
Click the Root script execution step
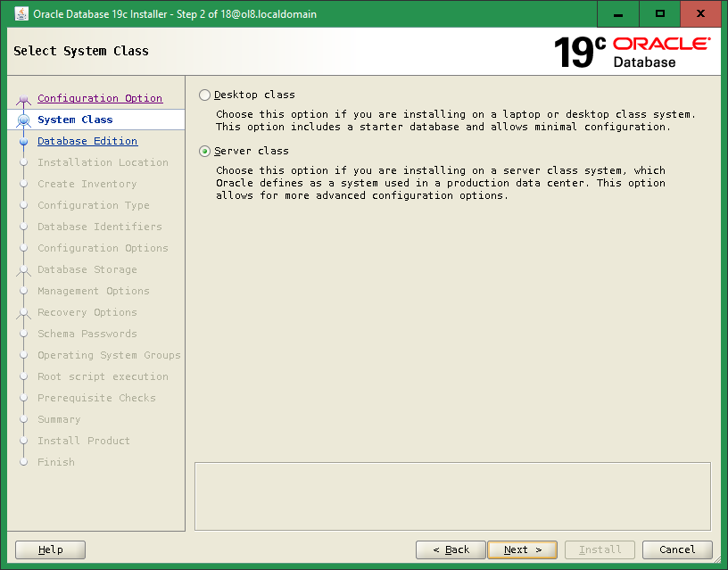[x=103, y=376]
